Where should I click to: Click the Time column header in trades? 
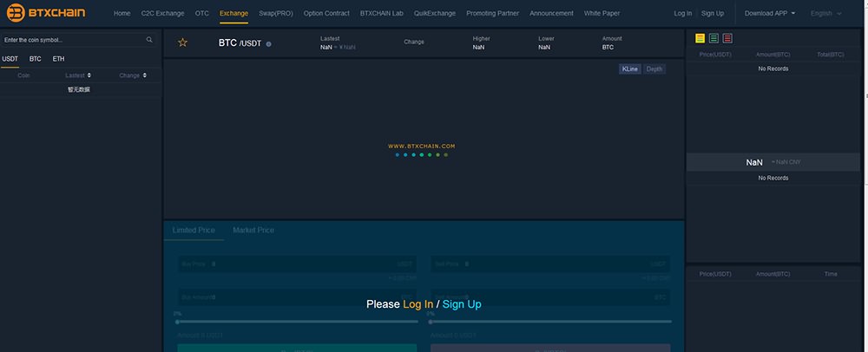(x=831, y=274)
